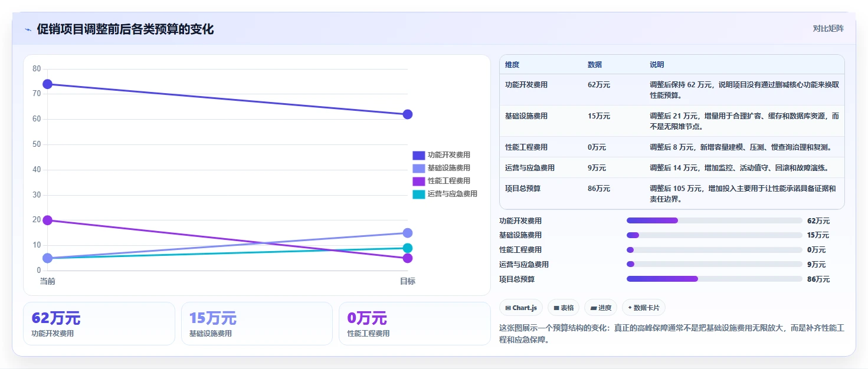
Task: Select the 基础设施费用 point at 目标 near 15
Action: pos(407,233)
